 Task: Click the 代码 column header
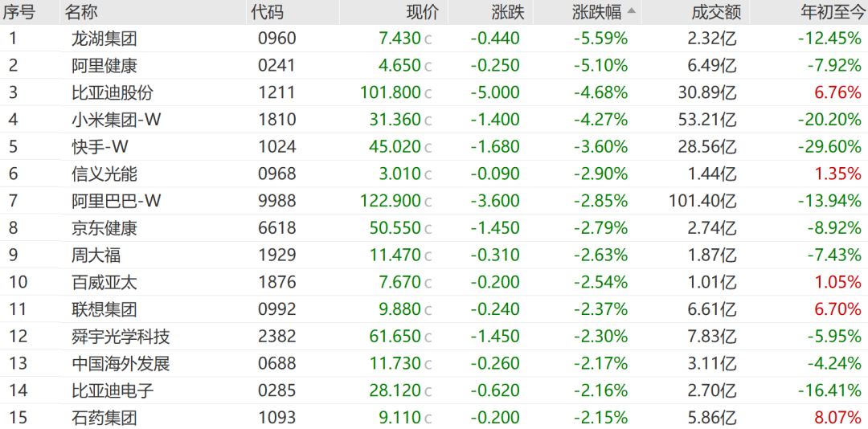[x=267, y=12]
